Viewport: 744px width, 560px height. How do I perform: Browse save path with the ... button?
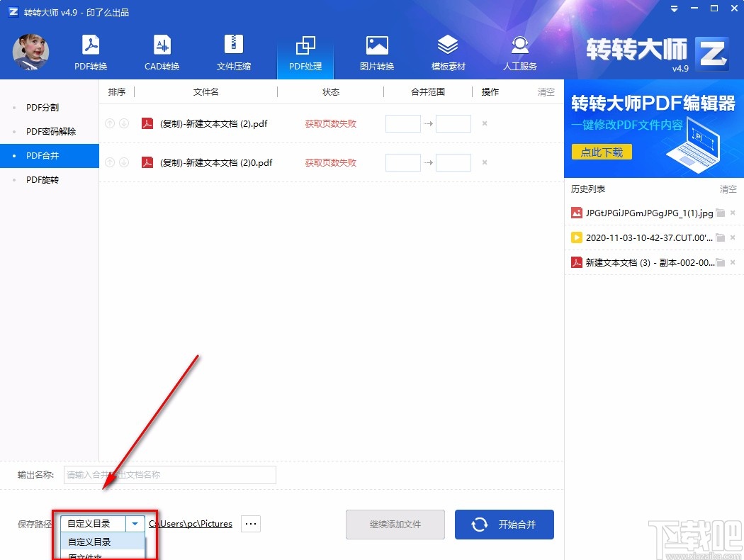[250, 523]
